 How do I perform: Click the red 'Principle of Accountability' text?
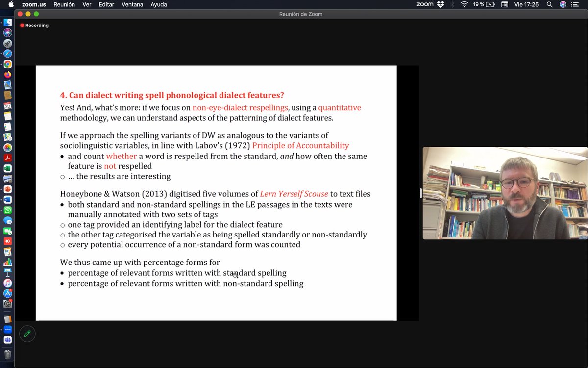tap(300, 145)
